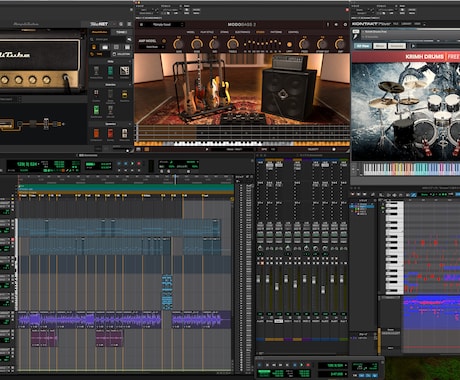Open the MODO BASS 2 hamburger menu
Screen dimensions: 460x380
[x=141, y=24]
